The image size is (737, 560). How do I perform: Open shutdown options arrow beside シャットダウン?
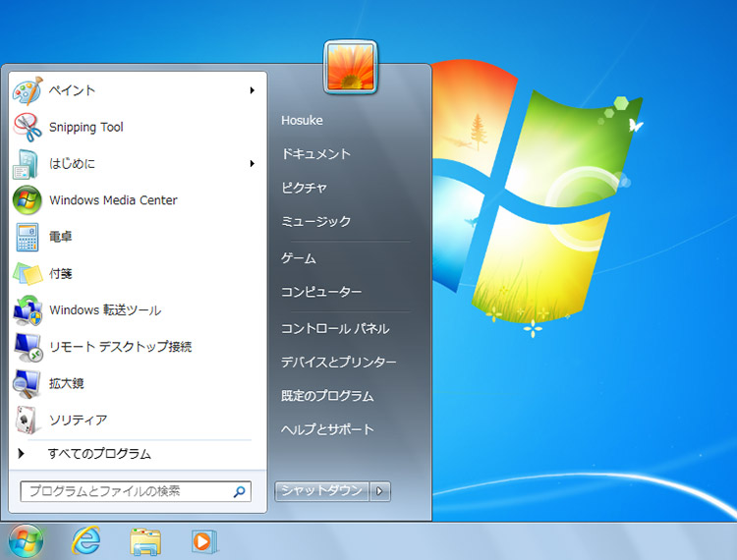[381, 490]
